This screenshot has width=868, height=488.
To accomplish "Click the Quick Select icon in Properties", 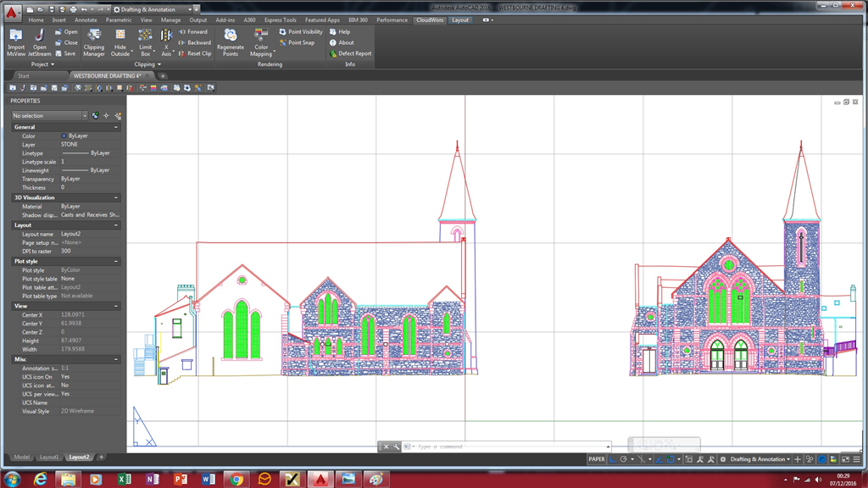I will pos(118,116).
